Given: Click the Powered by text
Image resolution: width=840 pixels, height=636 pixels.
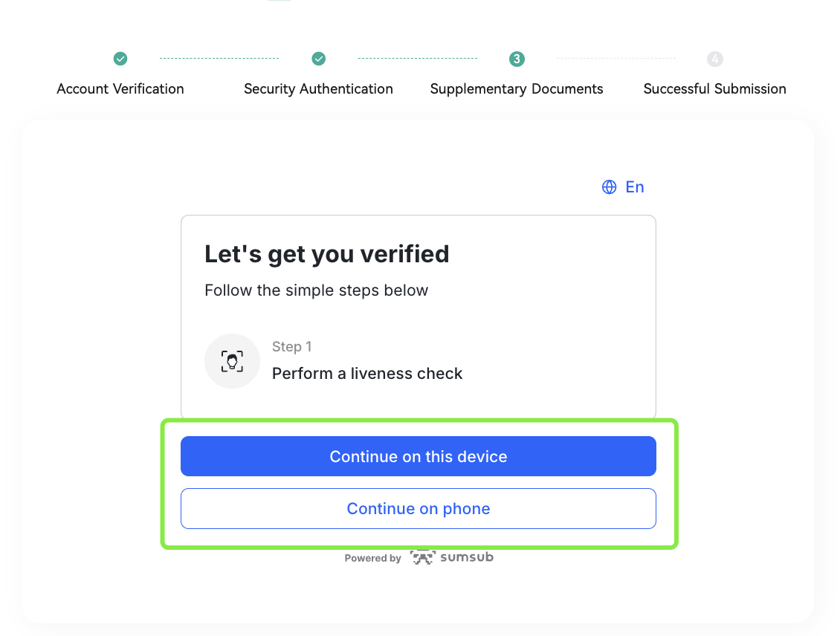Looking at the screenshot, I should tap(373, 558).
